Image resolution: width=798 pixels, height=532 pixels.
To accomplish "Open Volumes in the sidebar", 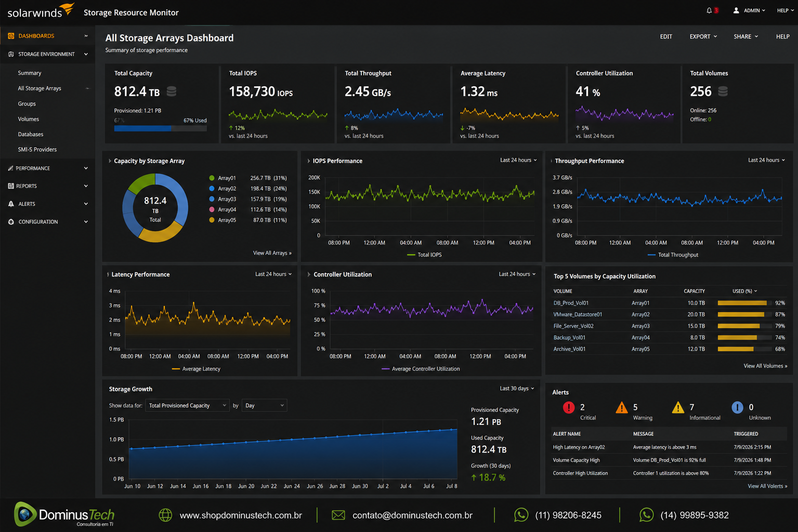I will tap(29, 119).
